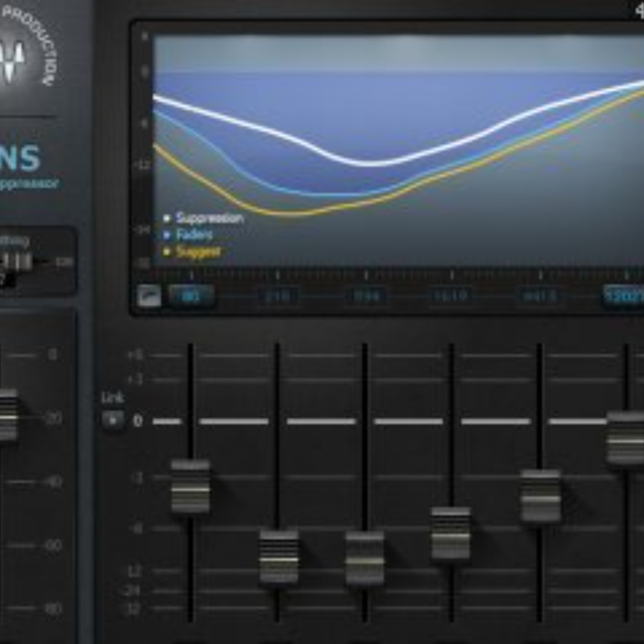Screen dimensions: 644x644
Task: Select the fifth band frequency value box
Action: point(540,296)
